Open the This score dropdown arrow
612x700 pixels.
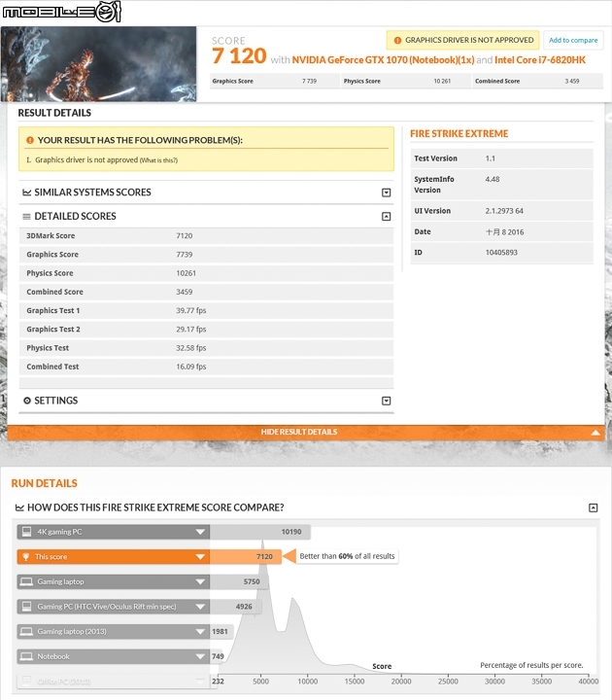point(200,557)
